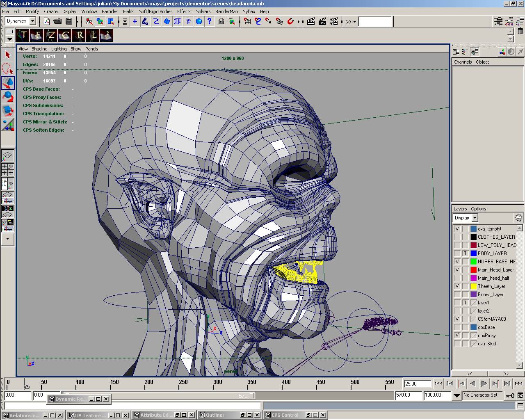This screenshot has height=420, width=525.
Task: Click the red horseshoe magnet icon in toolbar
Action: tap(290, 21)
